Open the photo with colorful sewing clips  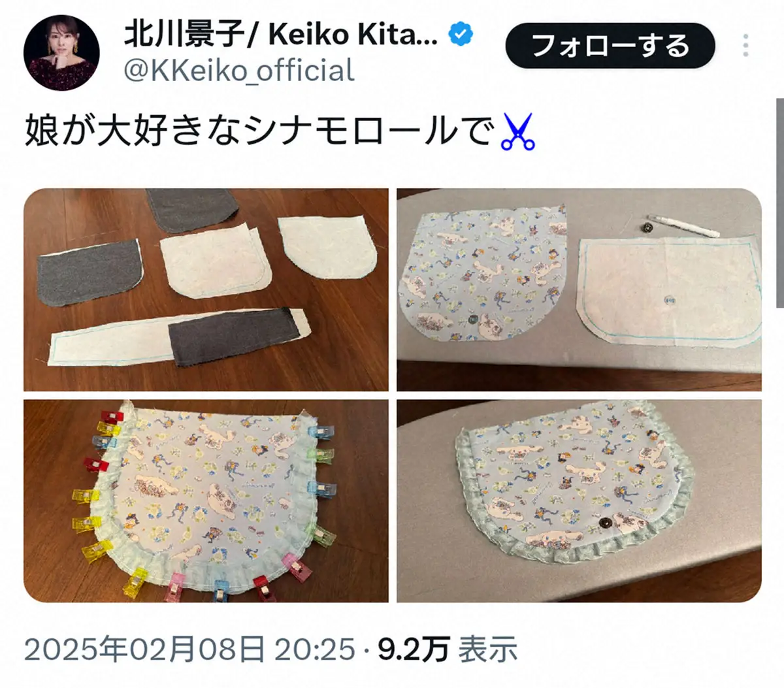pyautogui.click(x=206, y=500)
